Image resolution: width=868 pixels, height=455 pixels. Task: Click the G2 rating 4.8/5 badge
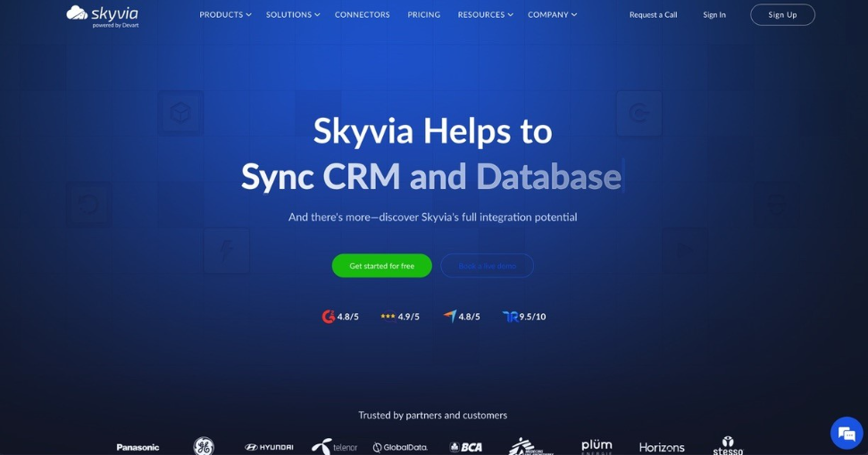click(x=340, y=317)
